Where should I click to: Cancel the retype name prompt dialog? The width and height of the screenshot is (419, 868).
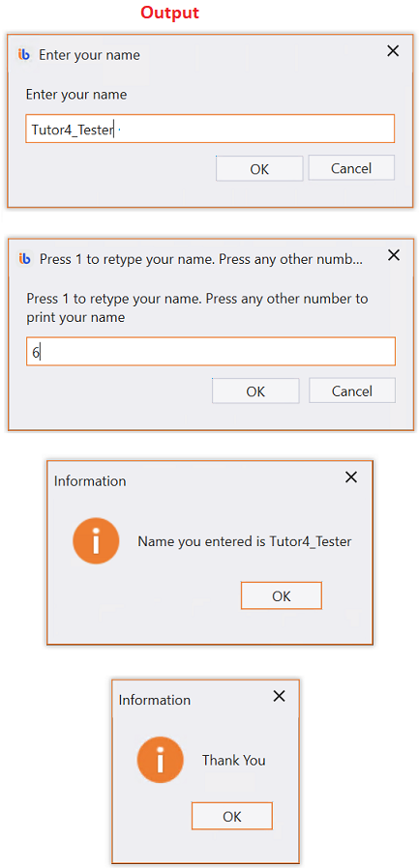(x=352, y=391)
